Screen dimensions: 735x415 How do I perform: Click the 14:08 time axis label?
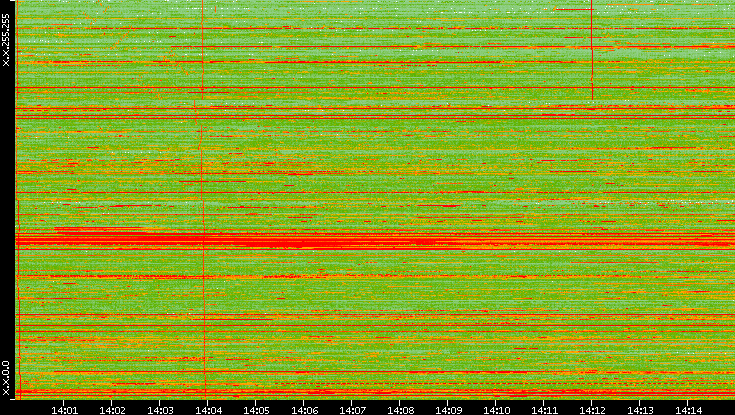[400, 411]
